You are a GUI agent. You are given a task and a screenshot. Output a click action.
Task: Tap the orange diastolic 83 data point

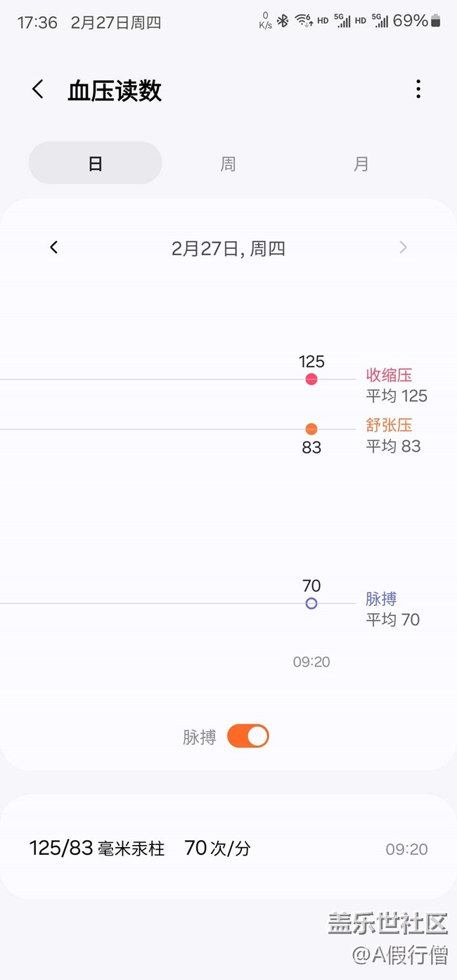pos(311,429)
